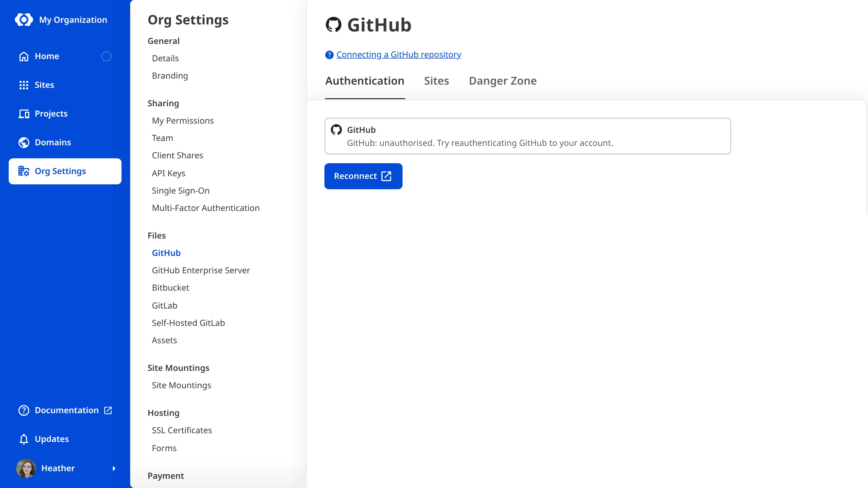
Task: Open My Permissions settings
Action: pyautogui.click(x=183, y=121)
